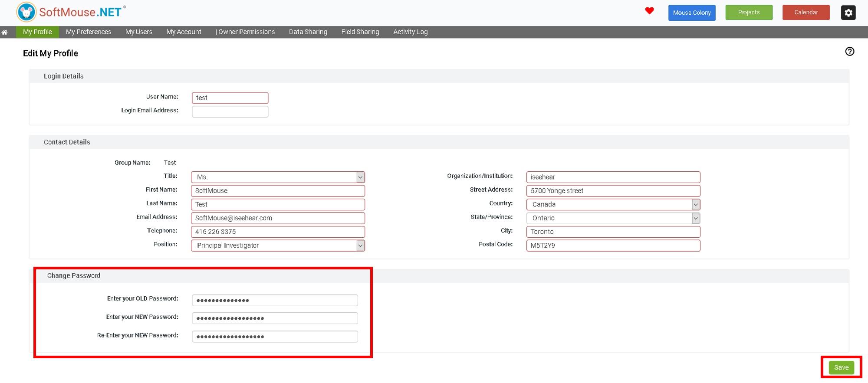This screenshot has width=868, height=383.
Task: Expand the Country dropdown
Action: (696, 204)
